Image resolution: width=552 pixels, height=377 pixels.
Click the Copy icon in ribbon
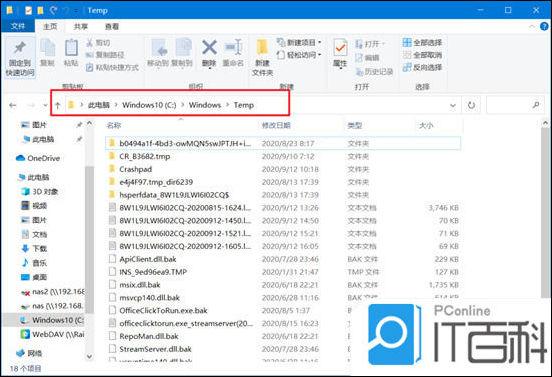pyautogui.click(x=47, y=48)
